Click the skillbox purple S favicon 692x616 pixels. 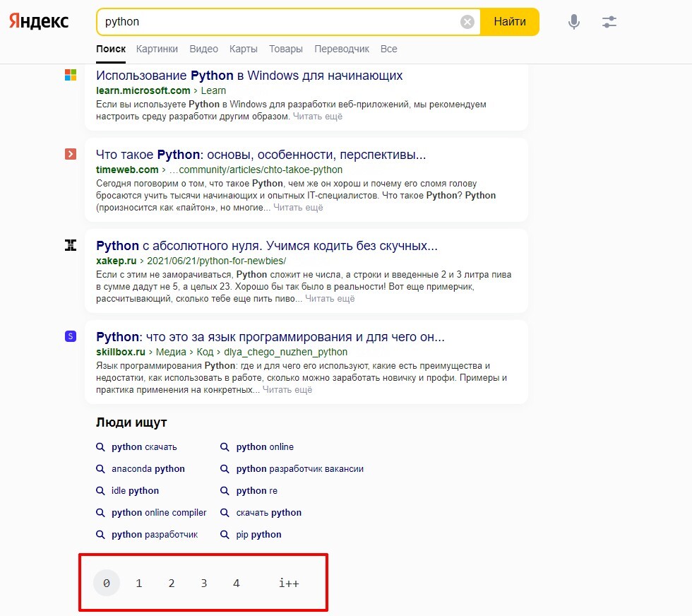point(71,336)
